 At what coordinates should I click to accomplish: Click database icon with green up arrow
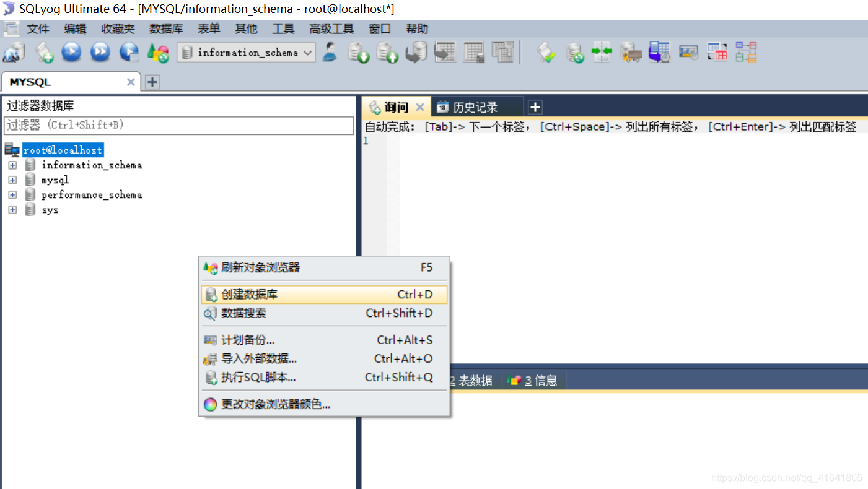(x=388, y=53)
